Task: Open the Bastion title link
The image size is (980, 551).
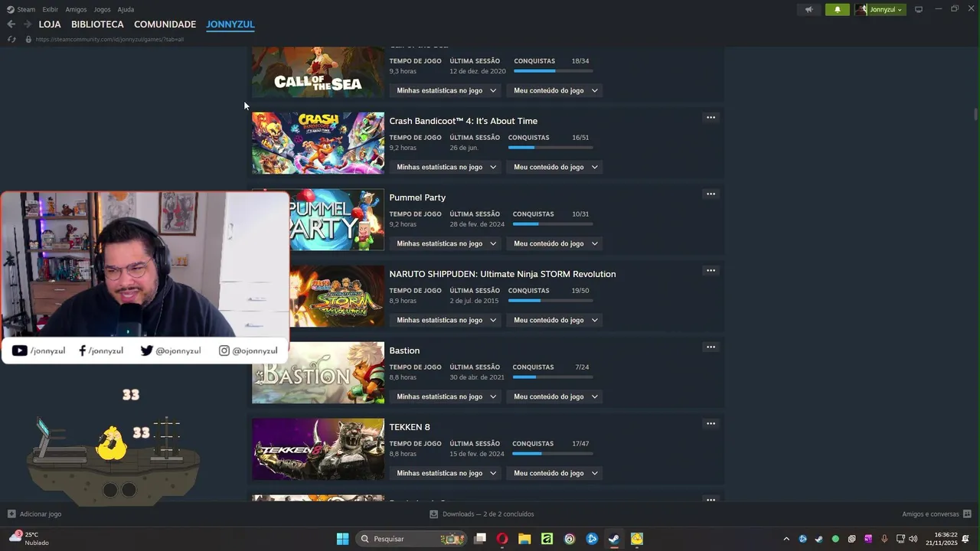Action: tap(404, 350)
